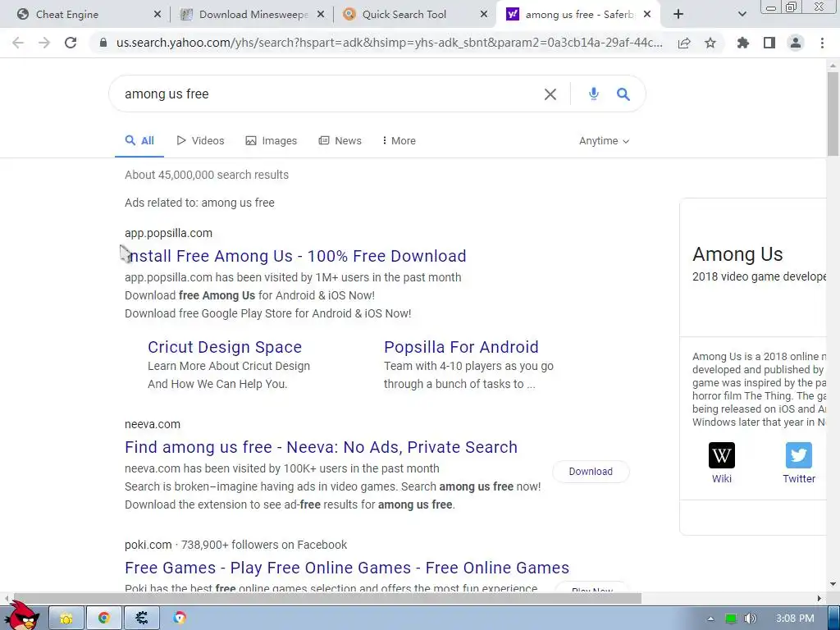Open Install Free Among Us ad link
This screenshot has width=840, height=630.
pyautogui.click(x=295, y=256)
